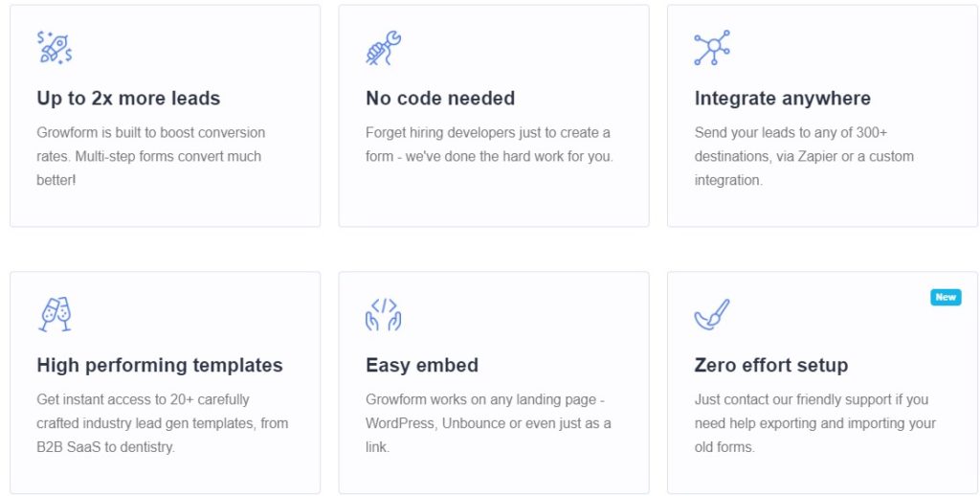The image size is (980, 496).
Task: Click the 'Growform is built to boost' description
Action: (150, 156)
